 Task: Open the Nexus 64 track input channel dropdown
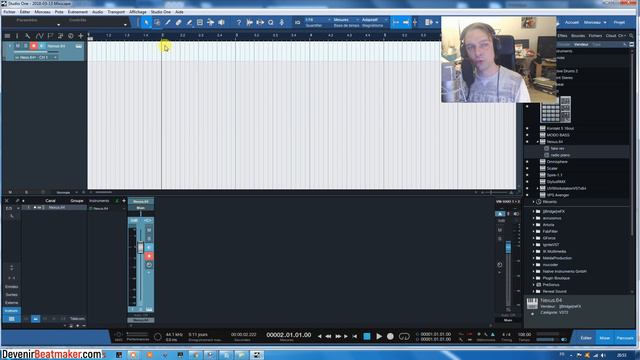coord(36,58)
